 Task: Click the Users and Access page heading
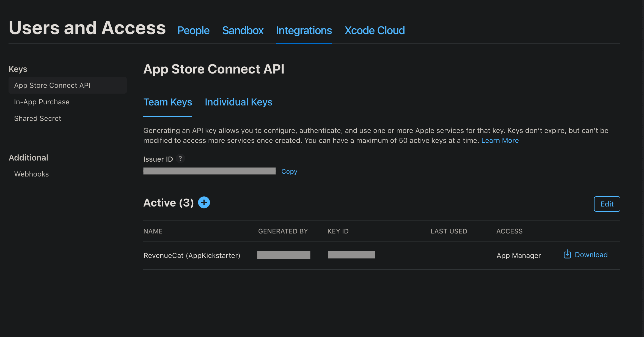tap(87, 28)
